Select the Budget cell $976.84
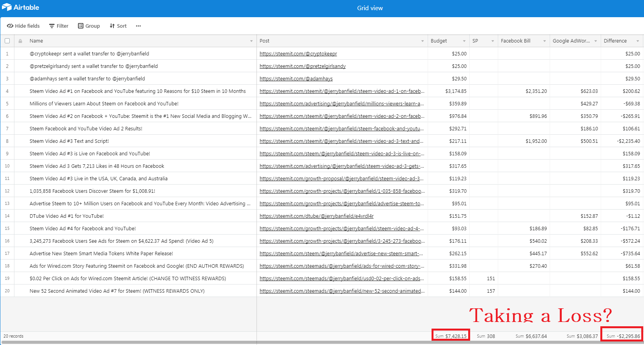This screenshot has height=345, width=644. (x=449, y=116)
